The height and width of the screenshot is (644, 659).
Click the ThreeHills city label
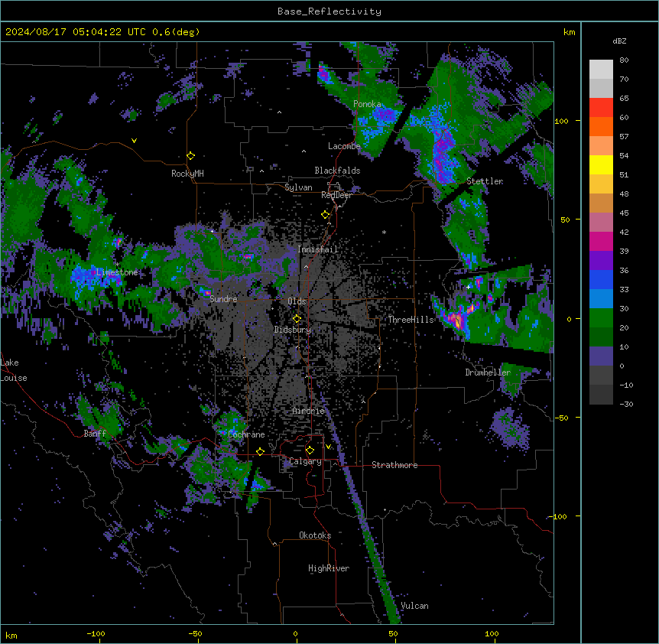411,320
